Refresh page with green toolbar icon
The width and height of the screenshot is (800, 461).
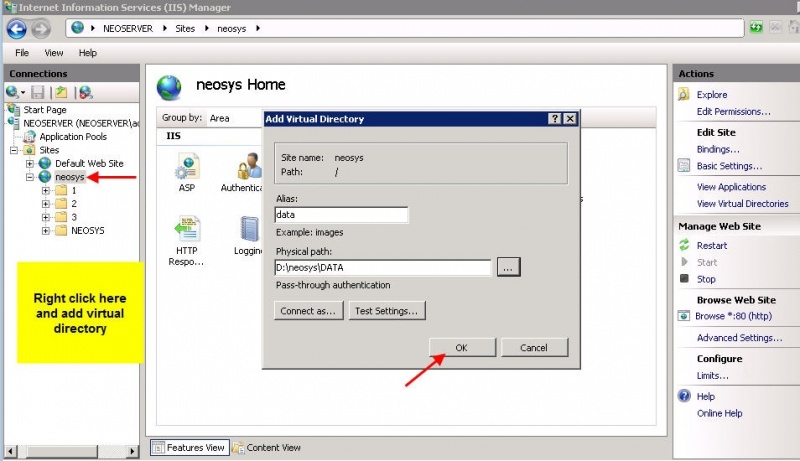[x=756, y=28]
